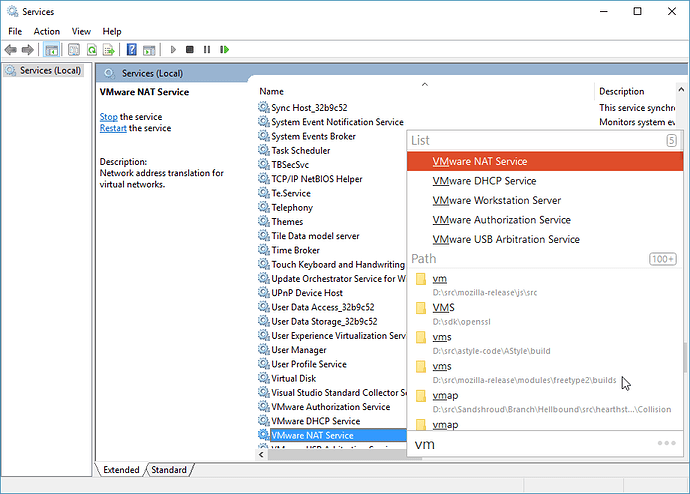Click the Stop Service square icon
The width and height of the screenshot is (690, 494).
(190, 50)
